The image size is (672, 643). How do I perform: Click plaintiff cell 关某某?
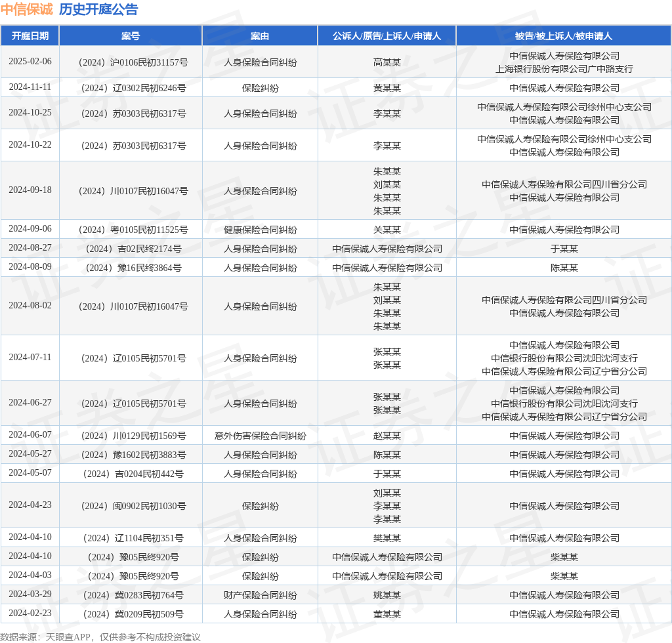click(x=387, y=230)
